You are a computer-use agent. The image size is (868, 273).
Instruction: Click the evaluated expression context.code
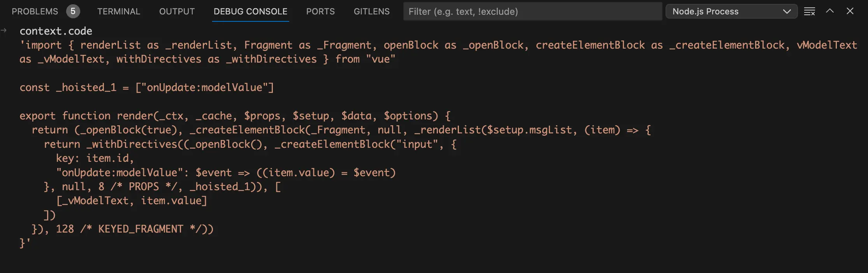click(x=56, y=31)
